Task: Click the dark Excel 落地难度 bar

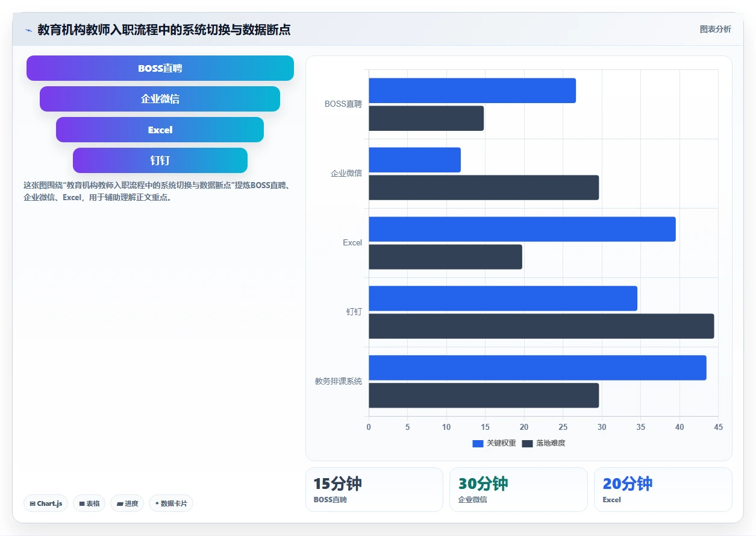Action: coord(445,257)
